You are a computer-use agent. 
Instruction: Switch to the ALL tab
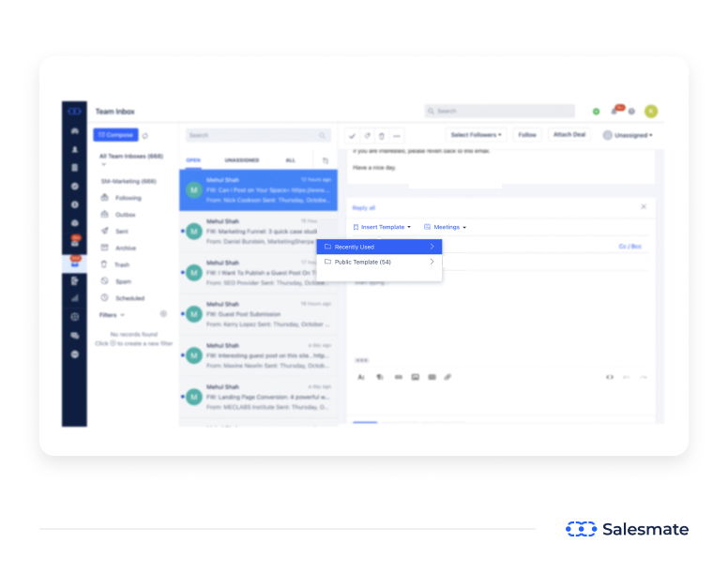point(291,160)
